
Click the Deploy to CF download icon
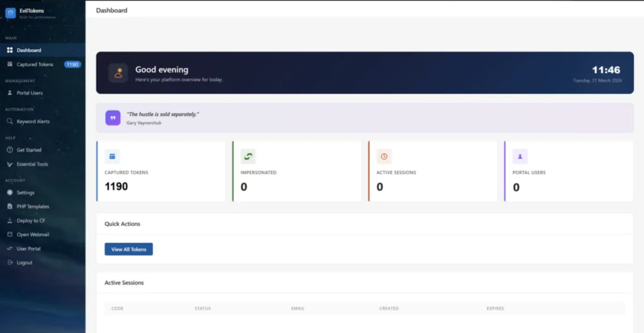tap(10, 221)
